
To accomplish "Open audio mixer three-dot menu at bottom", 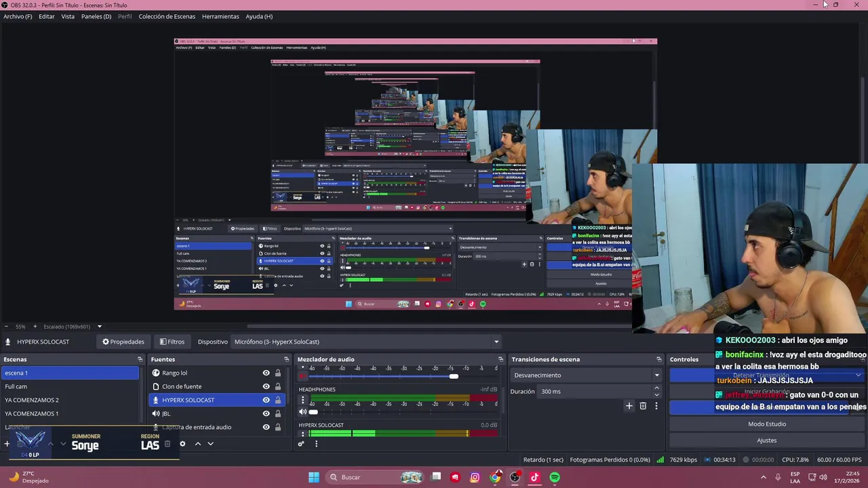I will tap(316, 444).
